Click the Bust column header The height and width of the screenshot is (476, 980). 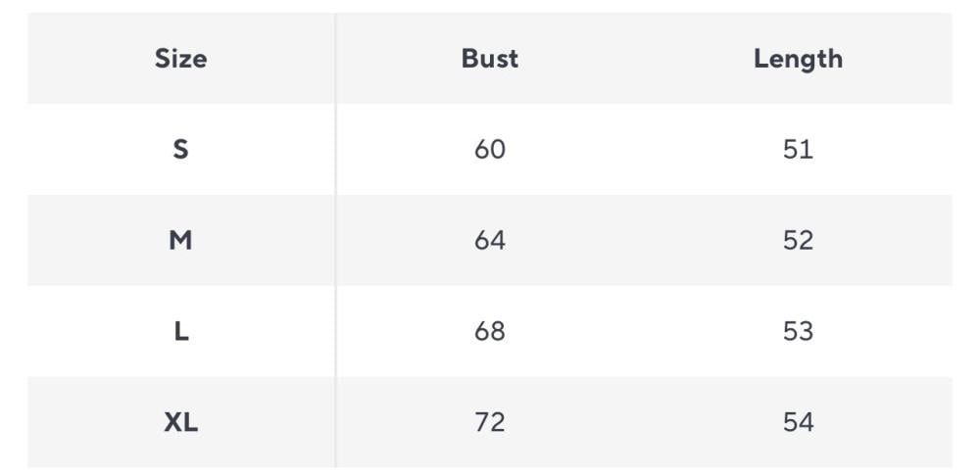[489, 59]
